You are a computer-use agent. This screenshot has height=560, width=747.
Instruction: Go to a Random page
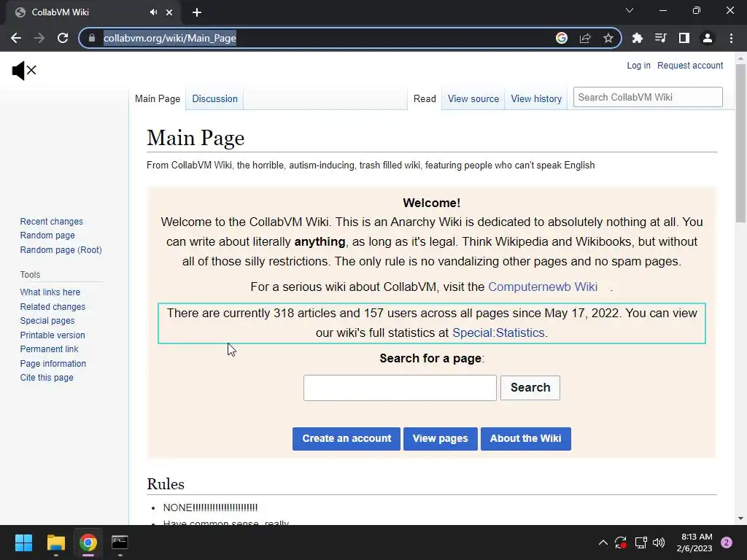47,236
